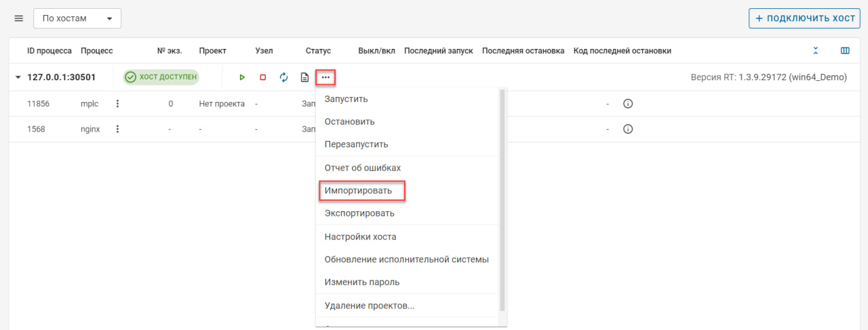Select 'Запустить' in the host menu
This screenshot has width=868, height=330.
click(x=408, y=99)
